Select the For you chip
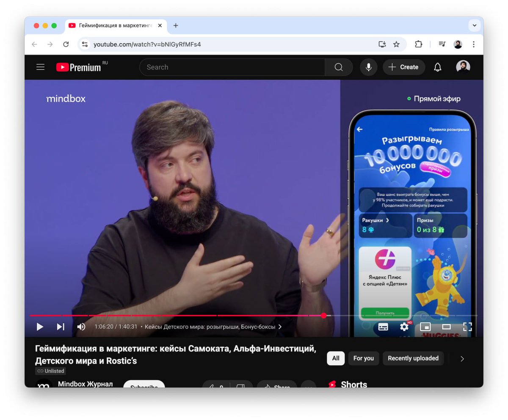The width and height of the screenshot is (508, 420). (364, 358)
